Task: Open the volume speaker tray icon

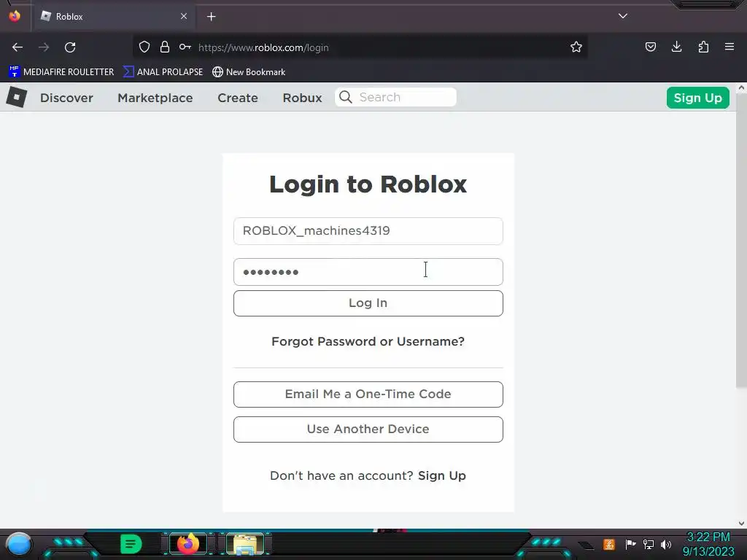Action: tap(666, 544)
